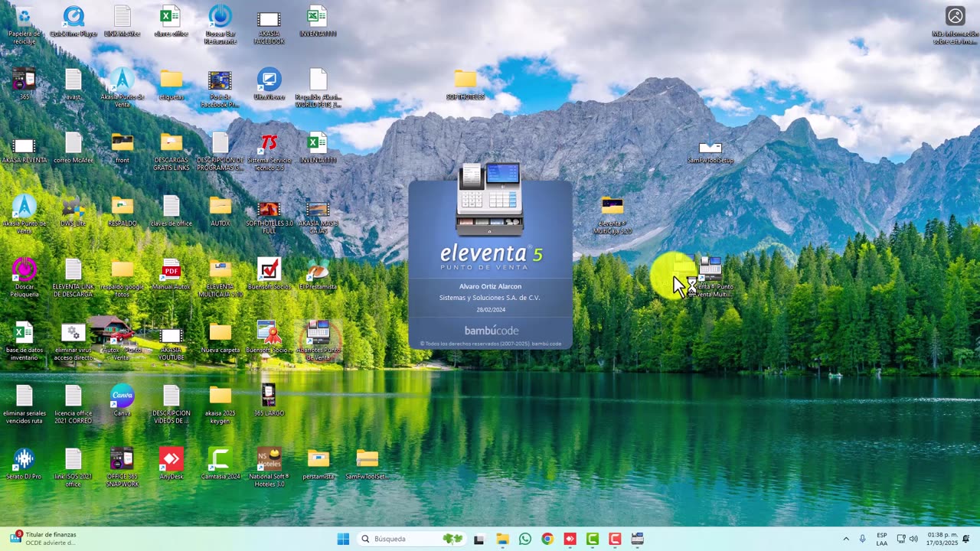Select the AKASIA FACEBOOK video file
This screenshot has height=551, width=980.
pos(269,25)
